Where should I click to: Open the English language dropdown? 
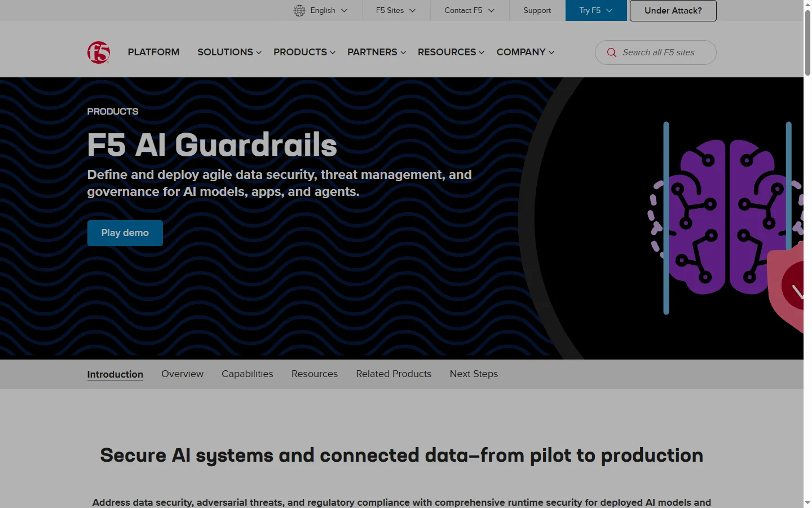(x=321, y=11)
